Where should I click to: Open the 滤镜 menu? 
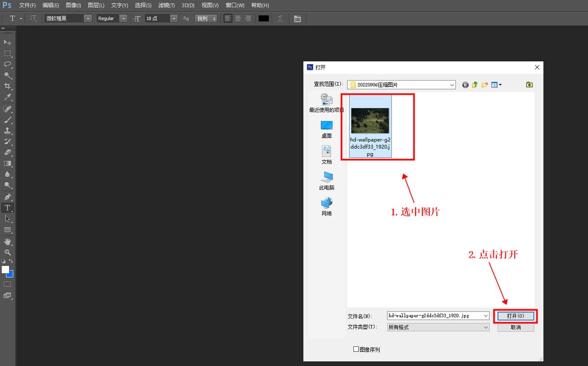166,5
